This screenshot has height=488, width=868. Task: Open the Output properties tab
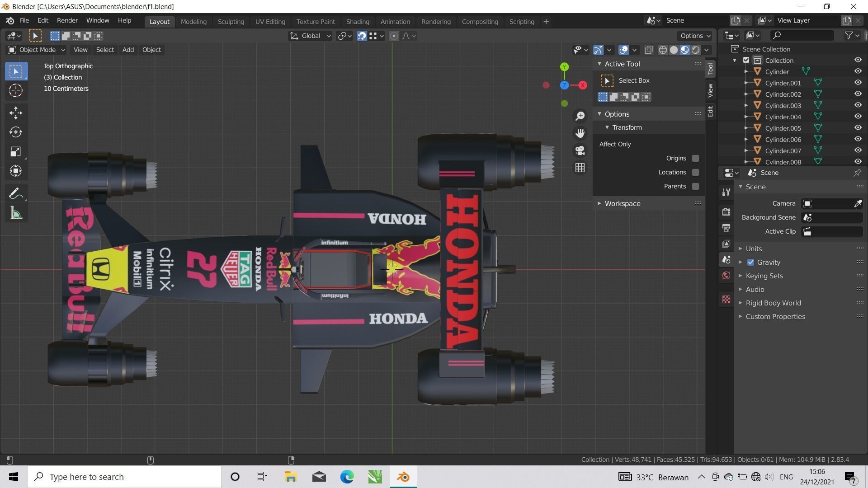tap(726, 228)
